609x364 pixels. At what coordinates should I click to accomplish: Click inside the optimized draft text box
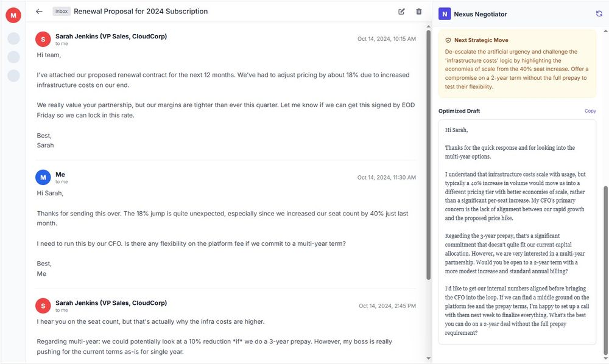[517, 232]
